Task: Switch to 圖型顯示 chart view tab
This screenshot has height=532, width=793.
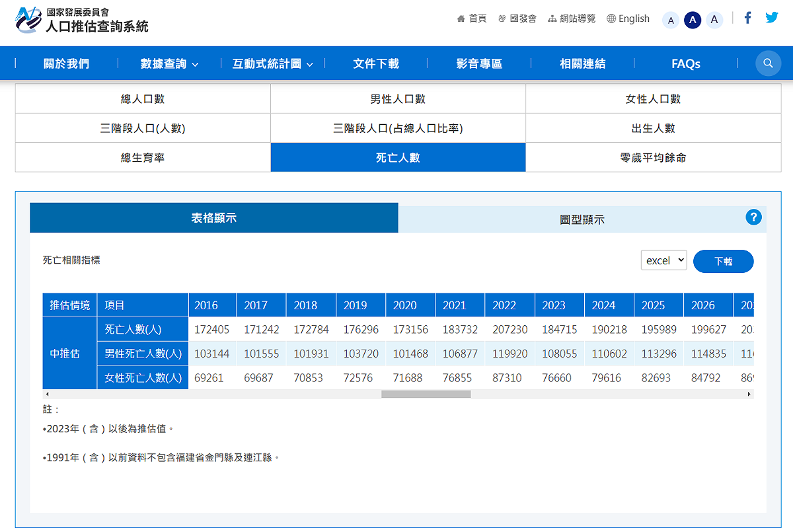Action: pyautogui.click(x=582, y=219)
